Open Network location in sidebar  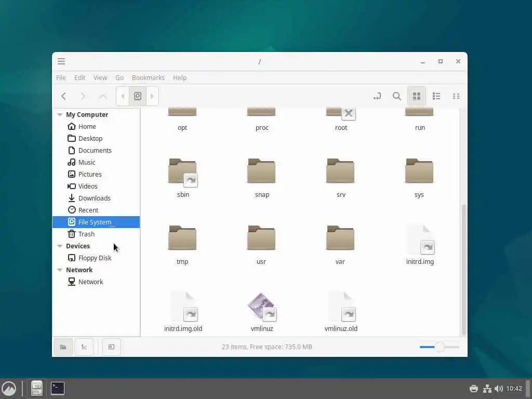tap(96, 282)
